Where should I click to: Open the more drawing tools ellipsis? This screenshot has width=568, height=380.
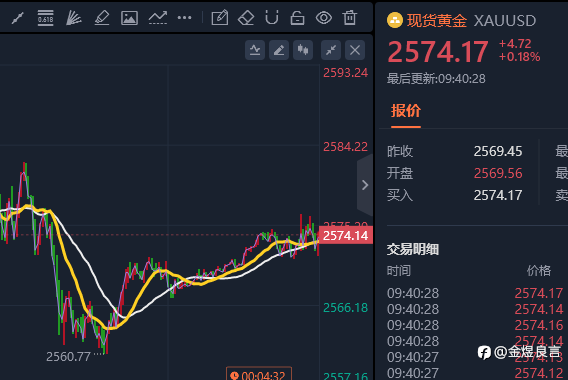tap(184, 17)
